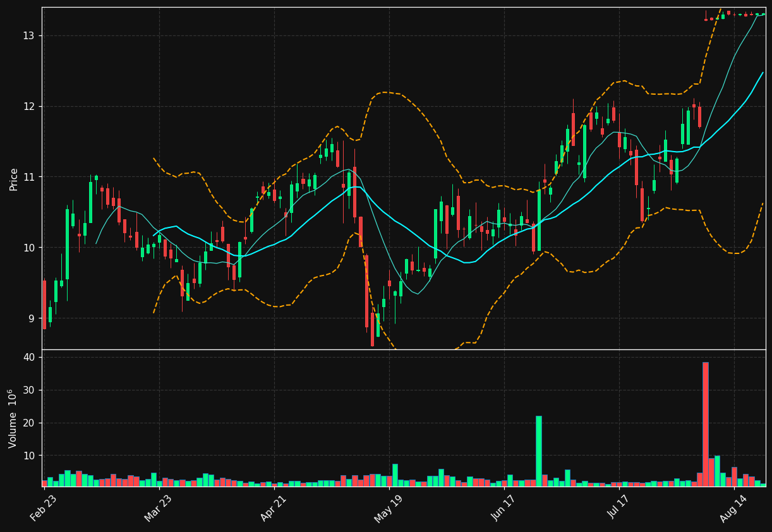Screen dimensions: 772x532
Task: Click the 40 volume axis label
Action: coord(30,358)
